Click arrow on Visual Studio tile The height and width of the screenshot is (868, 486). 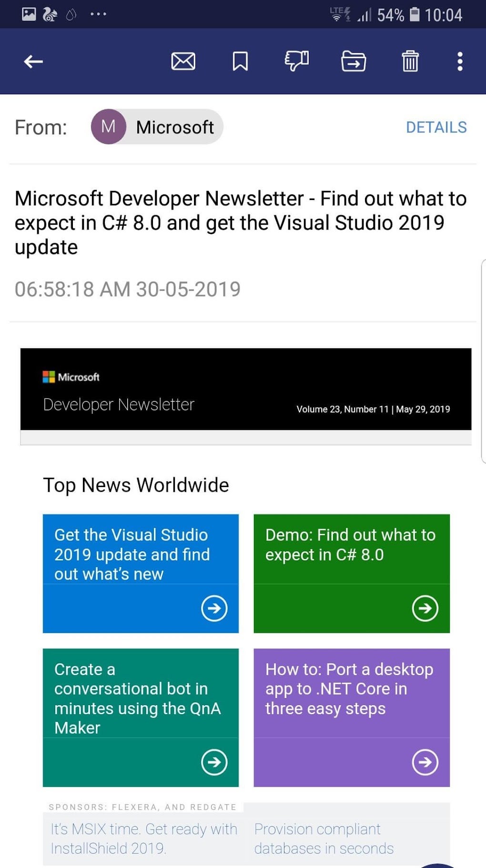click(214, 608)
